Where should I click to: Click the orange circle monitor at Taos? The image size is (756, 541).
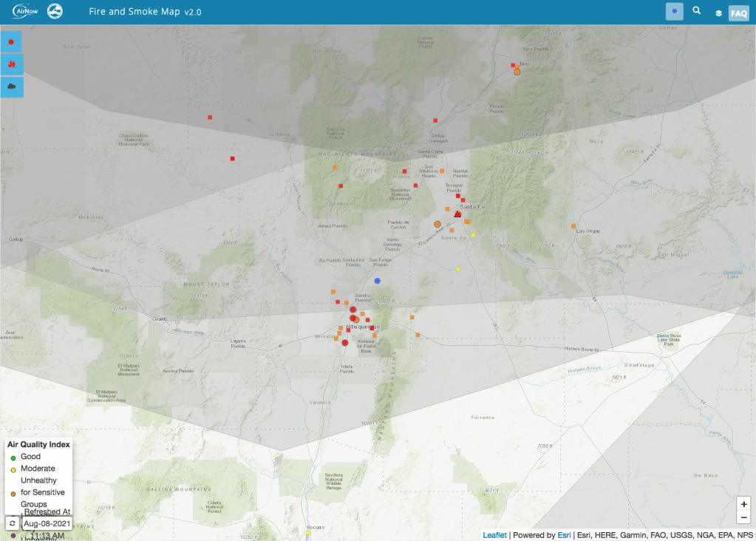[517, 72]
